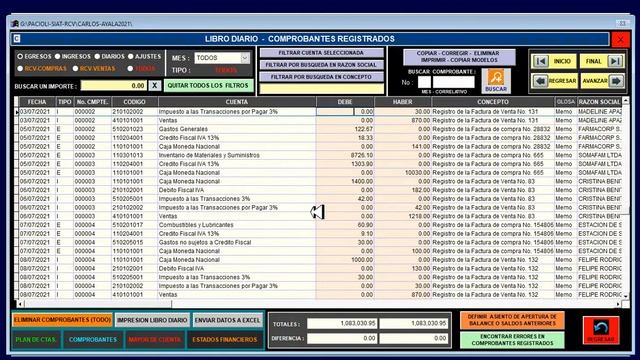
Task: Click the BUSCAR UN IMPORTE field
Action: [x=113, y=86]
